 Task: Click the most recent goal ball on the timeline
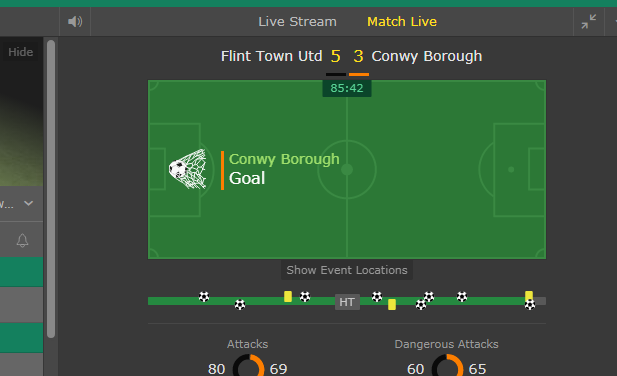[x=530, y=305]
